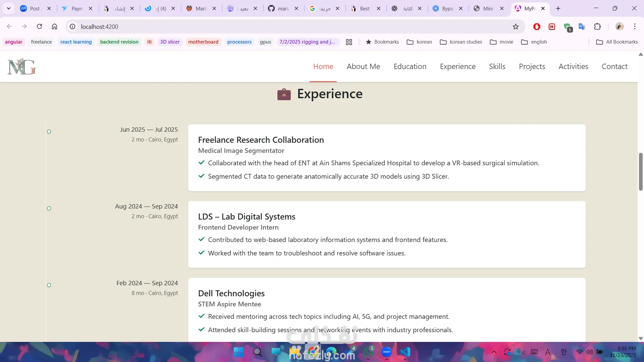Click the Google Translate extension icon
Image resolution: width=644 pixels, height=362 pixels.
click(x=582, y=26)
